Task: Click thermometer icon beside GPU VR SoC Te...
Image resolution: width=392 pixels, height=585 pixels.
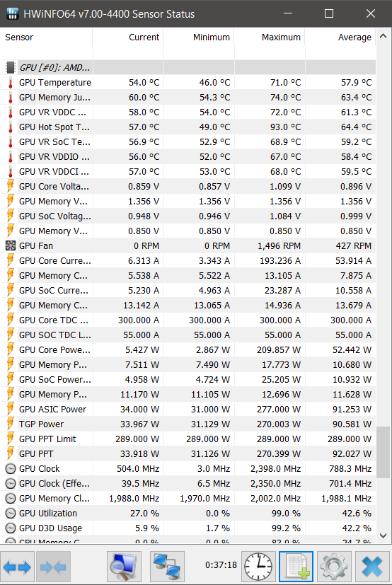Action: coord(11,142)
